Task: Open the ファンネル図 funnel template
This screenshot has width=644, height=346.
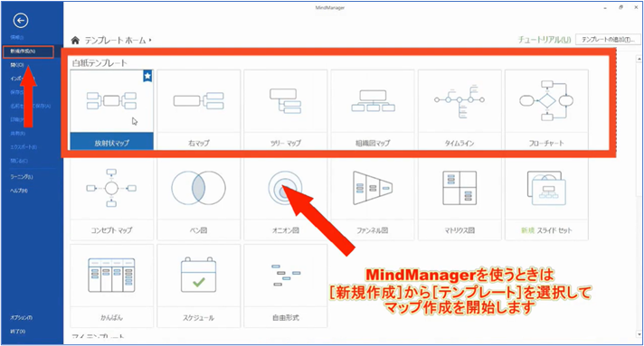Action: pyautogui.click(x=373, y=199)
